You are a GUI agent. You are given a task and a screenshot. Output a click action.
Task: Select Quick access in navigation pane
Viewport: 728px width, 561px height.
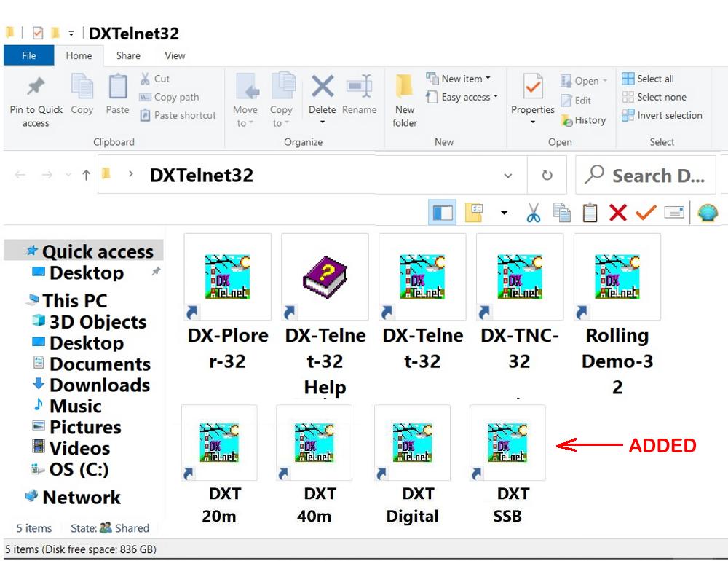point(84,251)
